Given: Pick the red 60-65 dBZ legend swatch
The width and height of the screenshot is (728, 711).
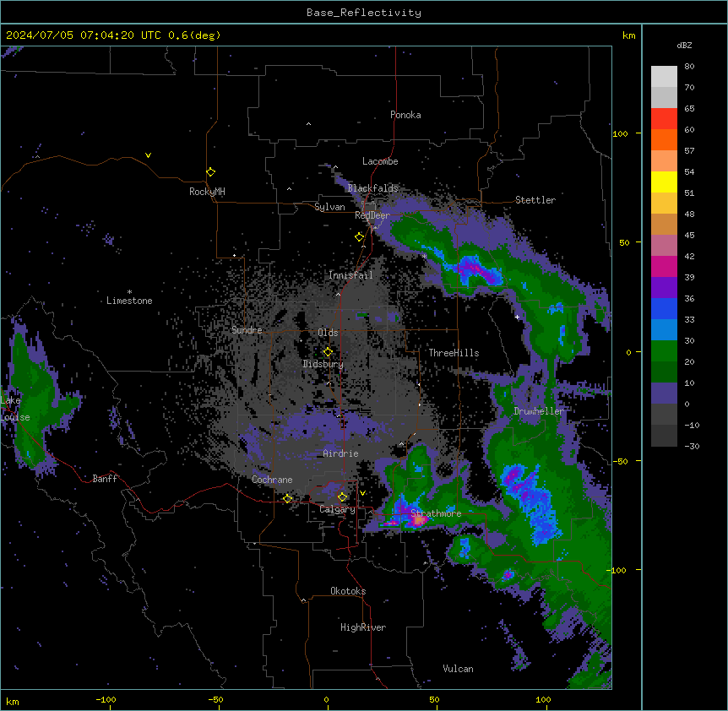Looking at the screenshot, I should click(664, 119).
